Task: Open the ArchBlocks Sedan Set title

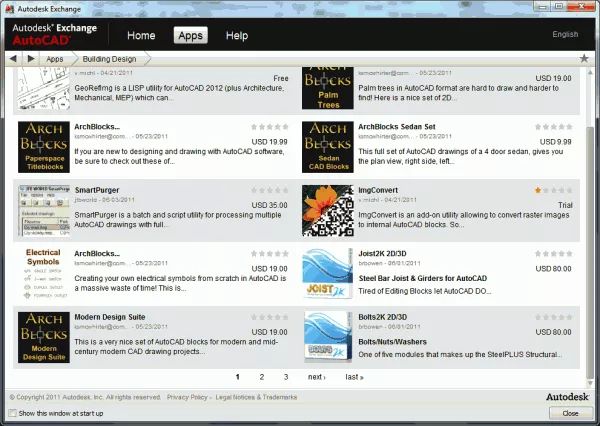Action: click(x=397, y=127)
